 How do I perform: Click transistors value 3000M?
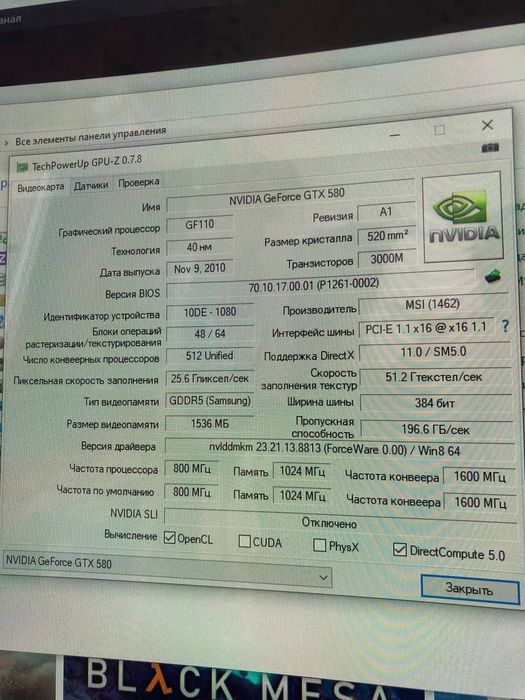click(388, 258)
